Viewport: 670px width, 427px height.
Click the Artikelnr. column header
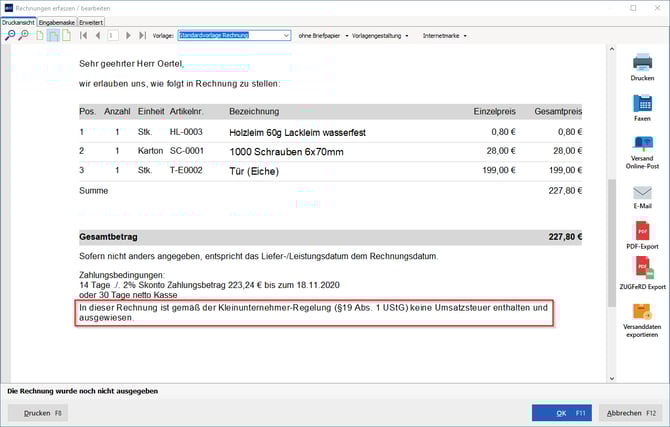point(186,112)
